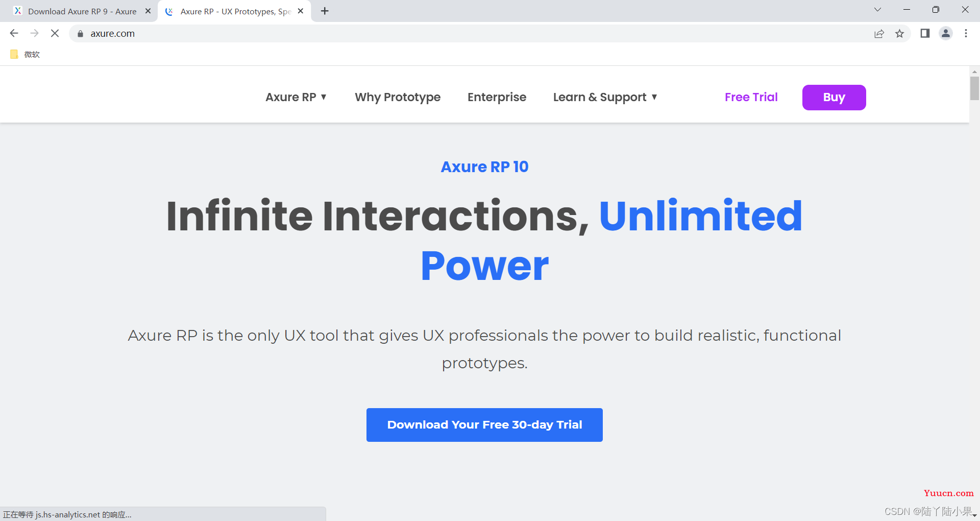Viewport: 980px width, 521px height.
Task: Click the forward navigation arrow
Action: (34, 33)
